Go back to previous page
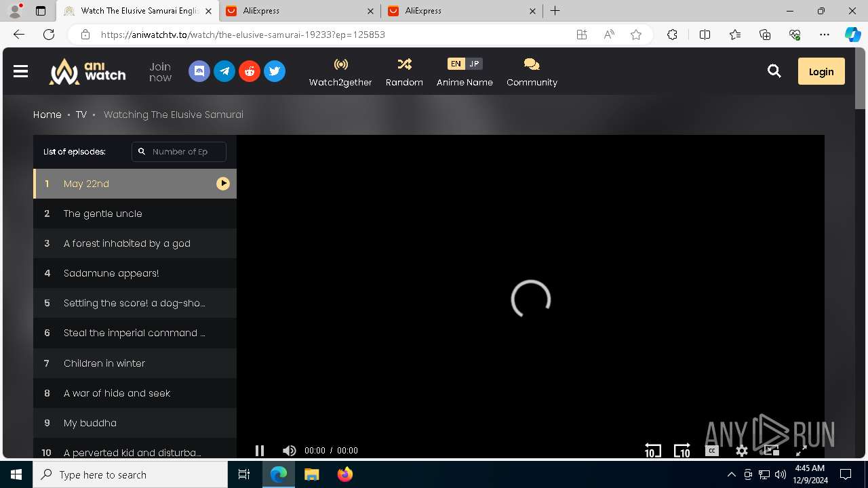The image size is (868, 488). point(19,35)
